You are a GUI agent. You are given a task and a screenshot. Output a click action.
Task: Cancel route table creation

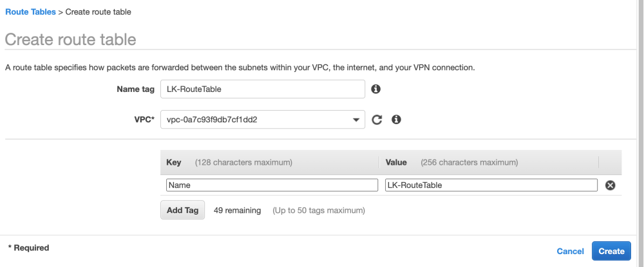(x=570, y=251)
